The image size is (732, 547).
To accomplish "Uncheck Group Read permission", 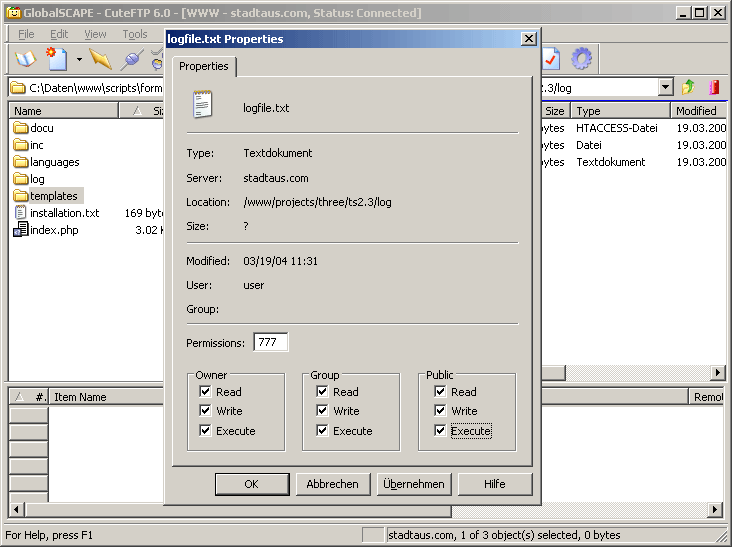I will pos(322,391).
